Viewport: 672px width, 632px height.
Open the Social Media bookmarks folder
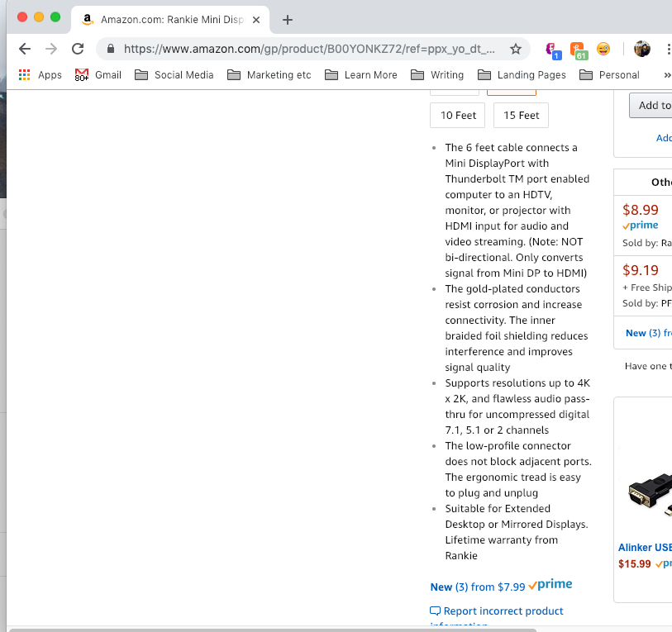(x=174, y=75)
